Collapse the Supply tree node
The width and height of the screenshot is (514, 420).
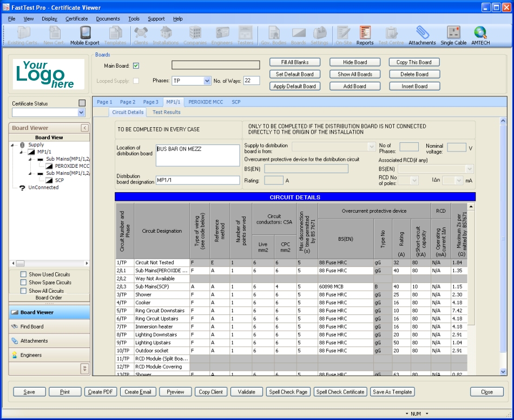(12, 145)
